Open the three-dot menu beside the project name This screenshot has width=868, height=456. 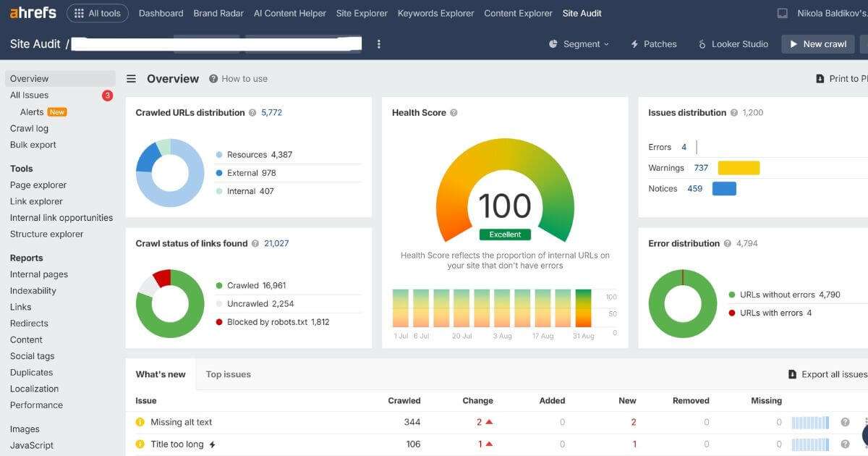tap(378, 44)
